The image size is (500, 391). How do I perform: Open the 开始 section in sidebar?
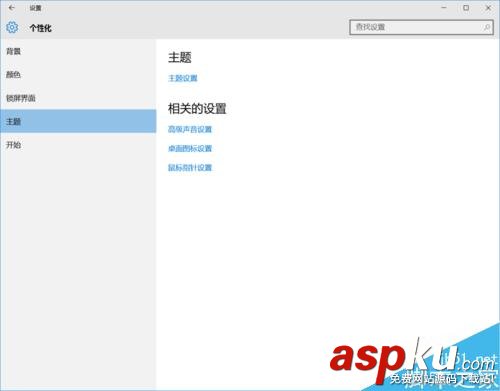(x=78, y=145)
